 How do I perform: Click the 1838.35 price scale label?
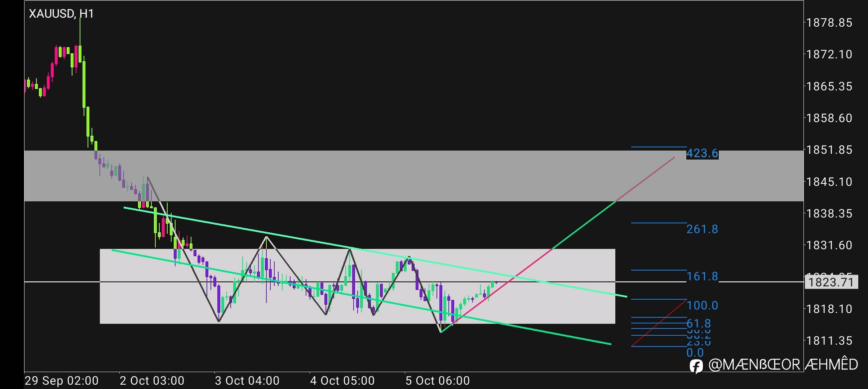829,214
